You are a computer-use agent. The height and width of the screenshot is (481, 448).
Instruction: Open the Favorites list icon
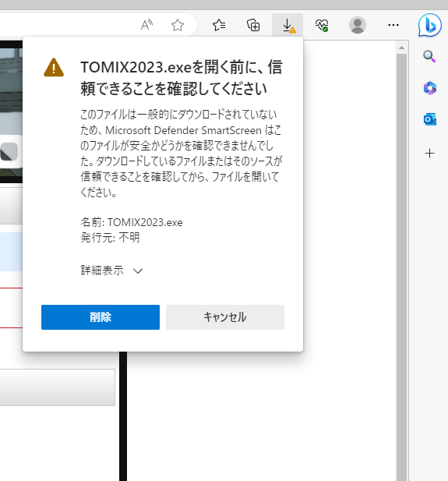[219, 25]
